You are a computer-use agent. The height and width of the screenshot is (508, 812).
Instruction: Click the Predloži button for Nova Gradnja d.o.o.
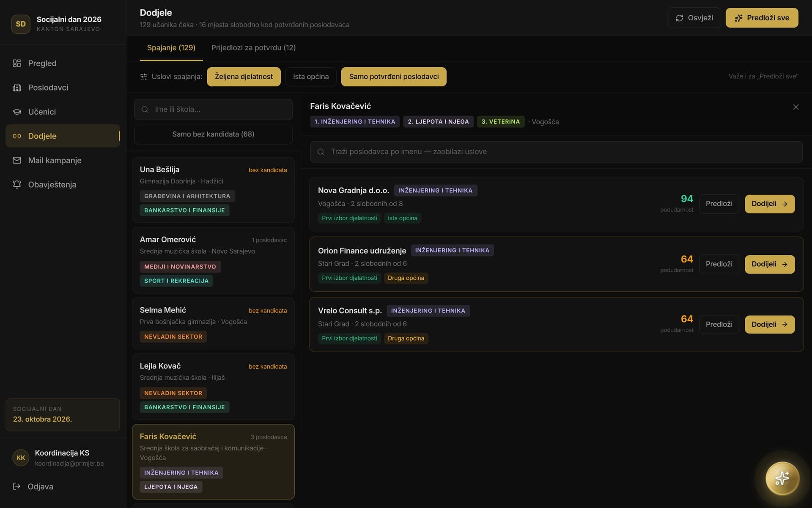click(719, 204)
